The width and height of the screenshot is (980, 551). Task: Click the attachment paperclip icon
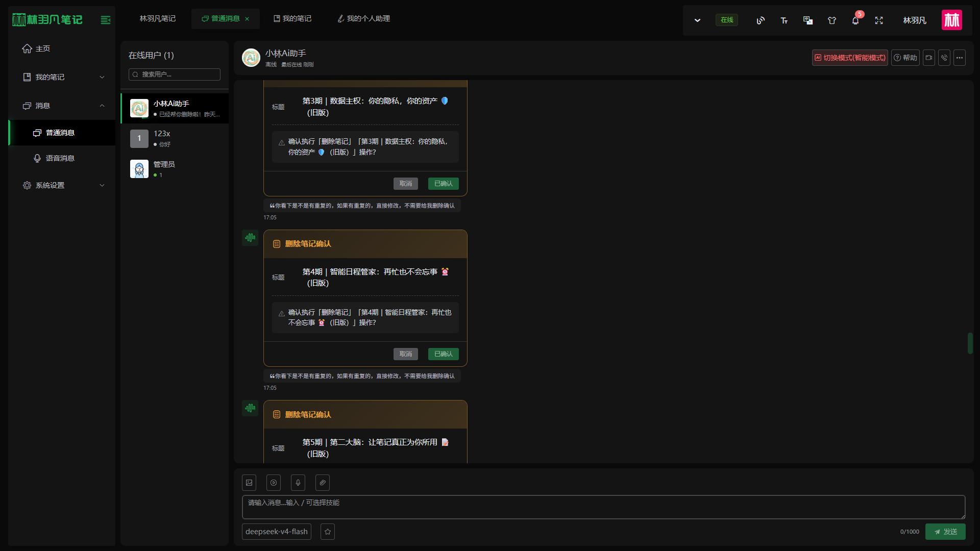(323, 483)
